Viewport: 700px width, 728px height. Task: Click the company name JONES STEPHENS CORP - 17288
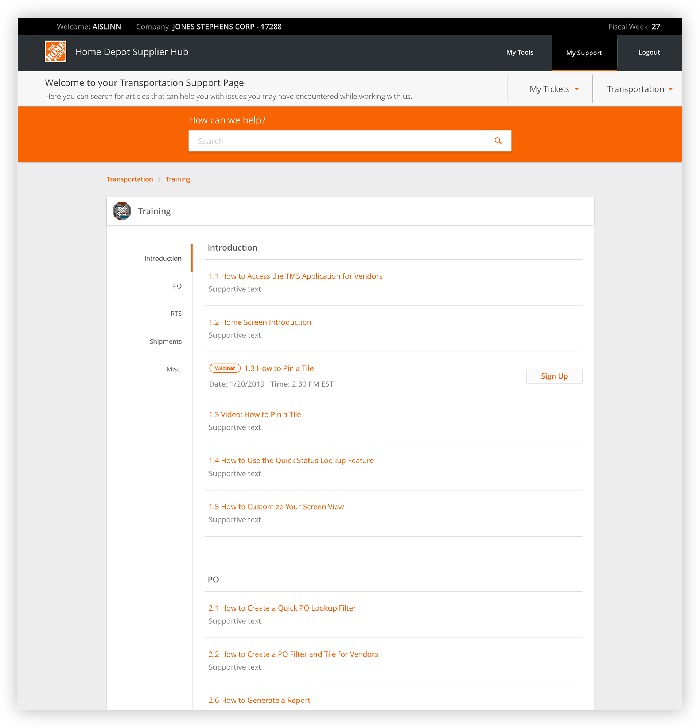[x=227, y=27]
